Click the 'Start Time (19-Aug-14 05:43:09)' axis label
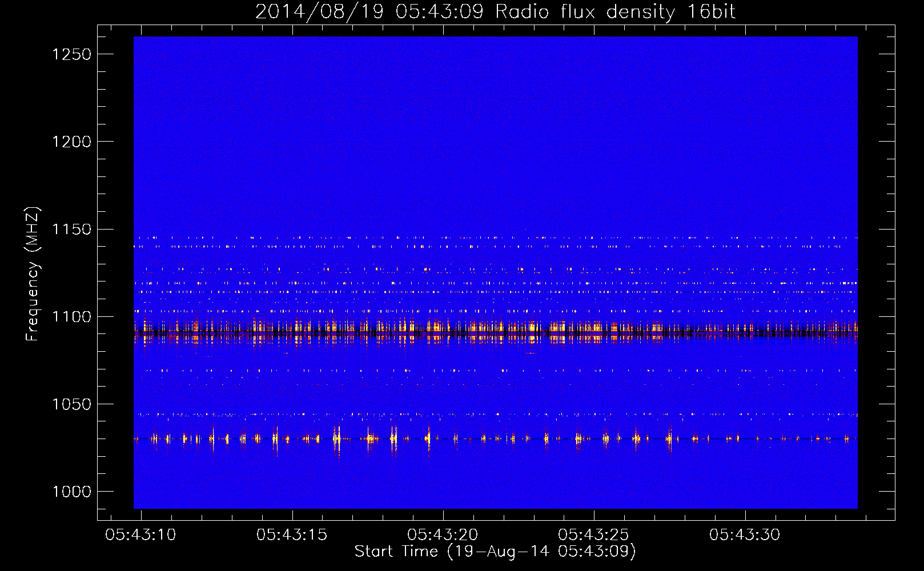924x571 pixels. tap(495, 552)
